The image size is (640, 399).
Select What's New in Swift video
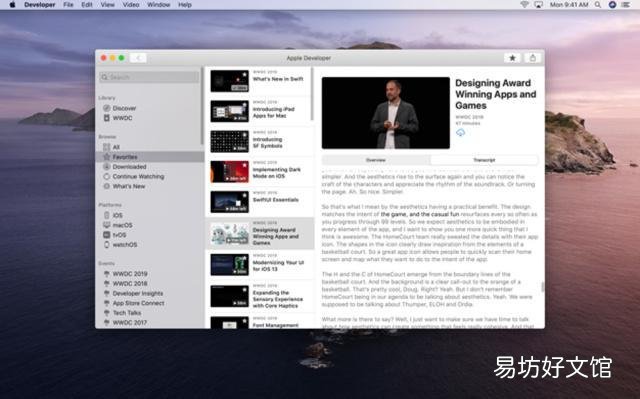[x=260, y=81]
